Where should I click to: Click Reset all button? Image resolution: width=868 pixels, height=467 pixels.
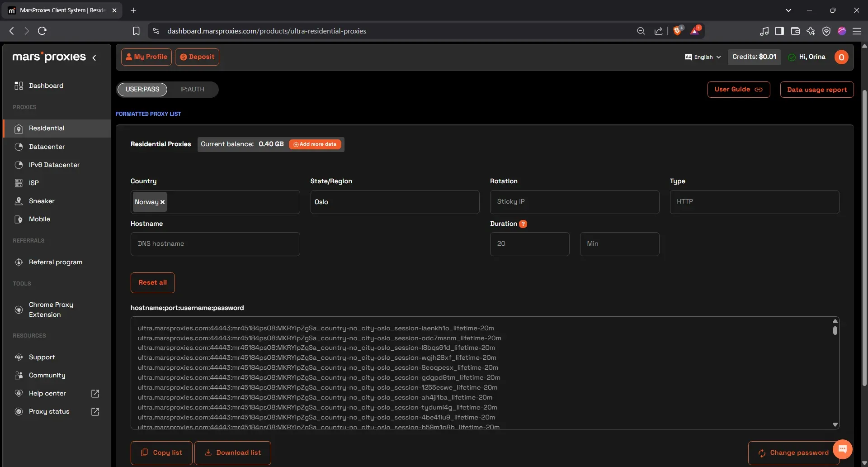[153, 283]
